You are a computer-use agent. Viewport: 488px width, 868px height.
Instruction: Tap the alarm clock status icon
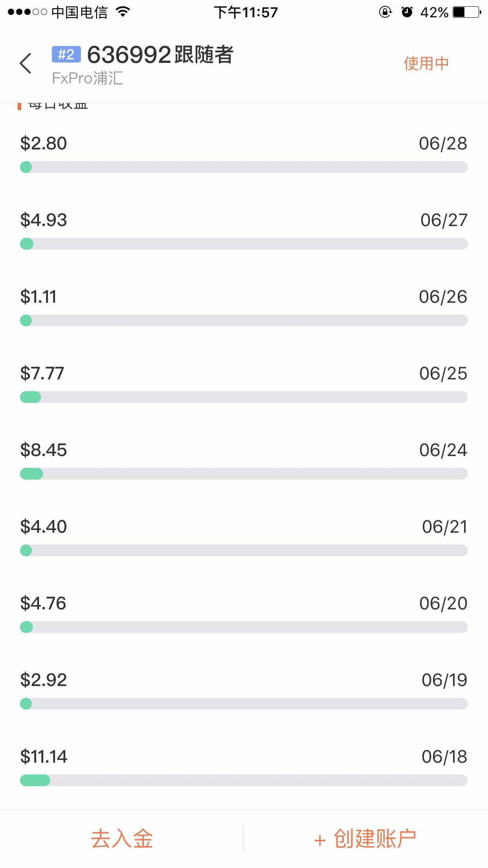pos(407,12)
